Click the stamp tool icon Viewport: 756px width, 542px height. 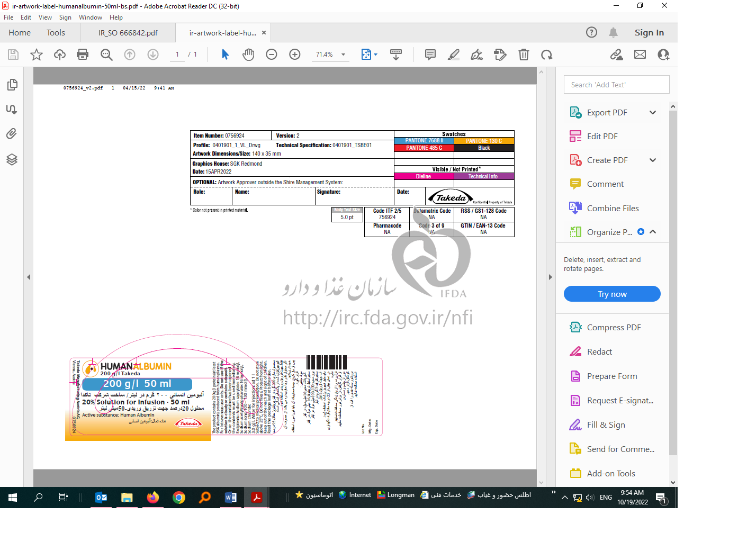[500, 55]
